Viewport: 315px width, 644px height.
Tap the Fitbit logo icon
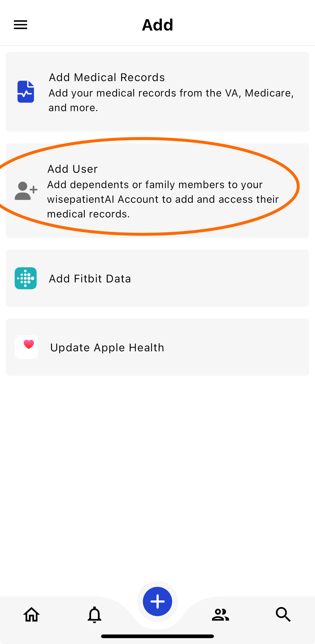tap(26, 278)
